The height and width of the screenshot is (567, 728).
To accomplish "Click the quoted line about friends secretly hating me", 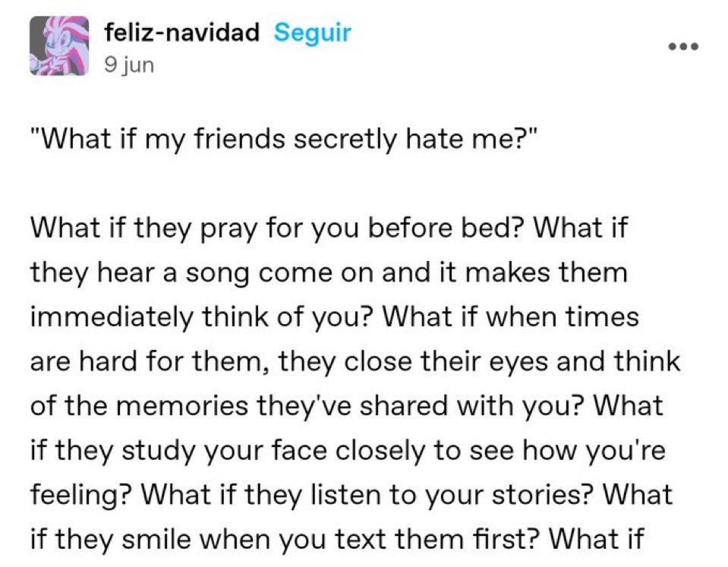I will [280, 141].
